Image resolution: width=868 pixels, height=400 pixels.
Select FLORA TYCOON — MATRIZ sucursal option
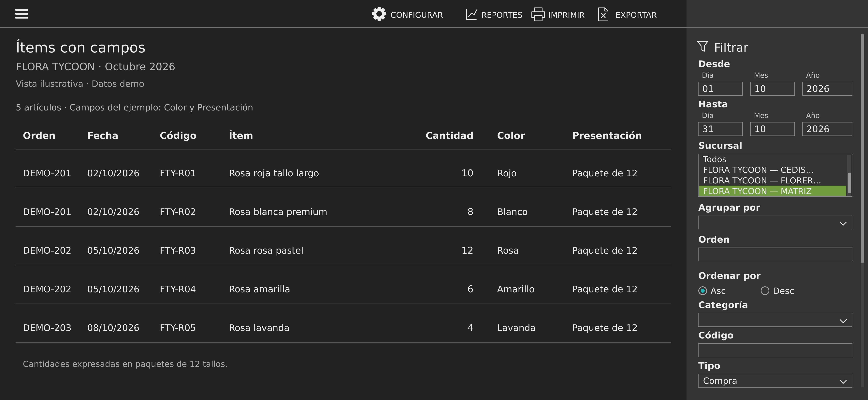tap(773, 191)
